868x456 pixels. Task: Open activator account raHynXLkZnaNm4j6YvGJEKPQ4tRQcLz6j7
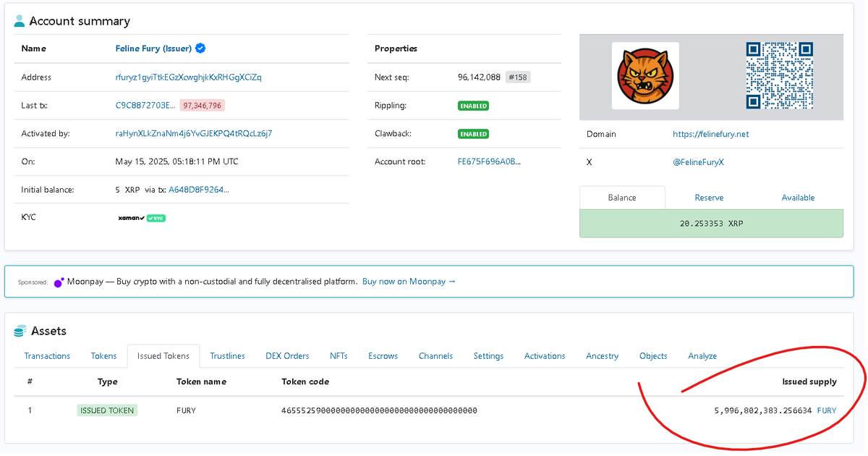click(194, 133)
